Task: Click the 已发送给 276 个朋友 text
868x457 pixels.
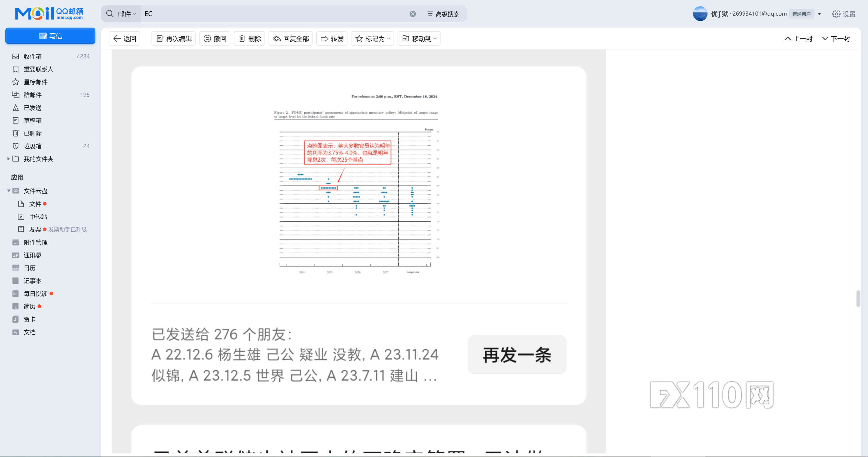Action: pos(222,334)
